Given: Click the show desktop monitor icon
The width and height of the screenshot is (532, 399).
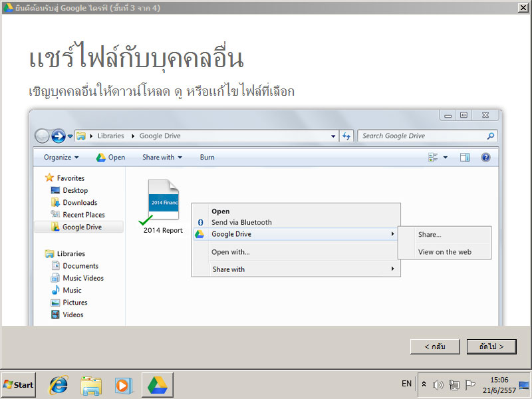Looking at the screenshot, I should [524, 385].
